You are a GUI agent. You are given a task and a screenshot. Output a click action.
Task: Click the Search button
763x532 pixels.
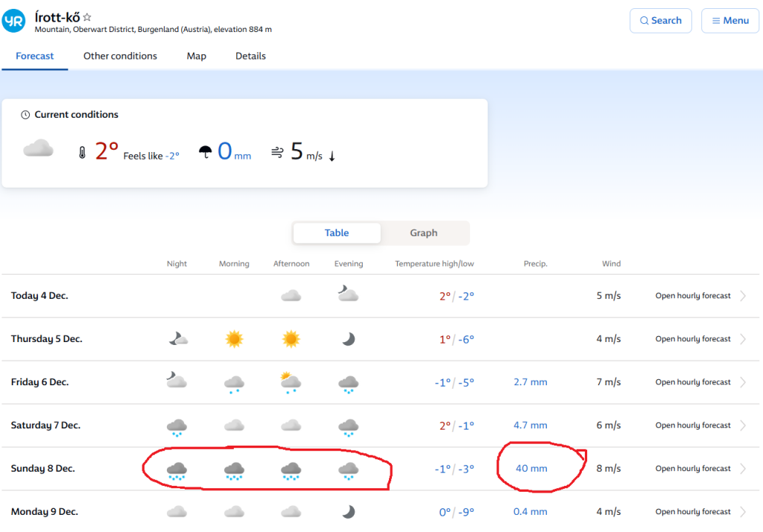click(660, 21)
